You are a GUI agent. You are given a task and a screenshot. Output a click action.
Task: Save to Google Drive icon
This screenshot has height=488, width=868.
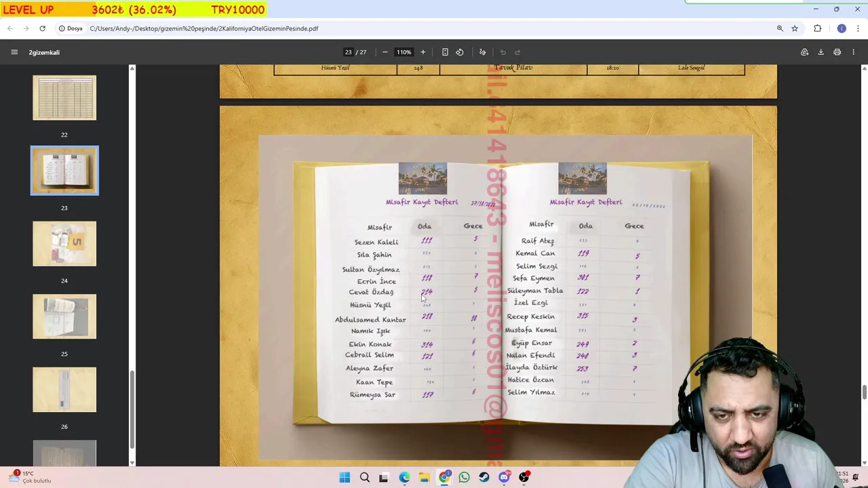coord(804,52)
